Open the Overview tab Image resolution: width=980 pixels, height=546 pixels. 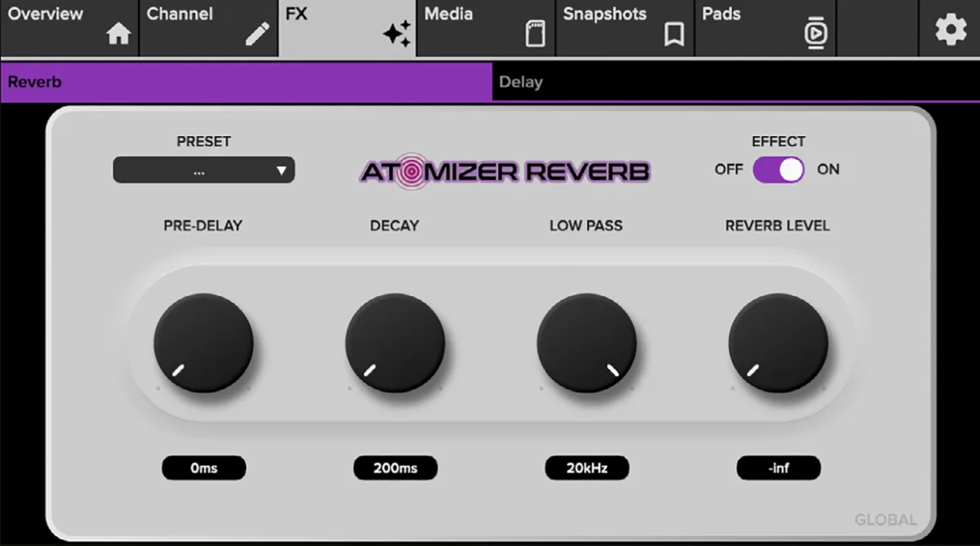click(x=69, y=29)
